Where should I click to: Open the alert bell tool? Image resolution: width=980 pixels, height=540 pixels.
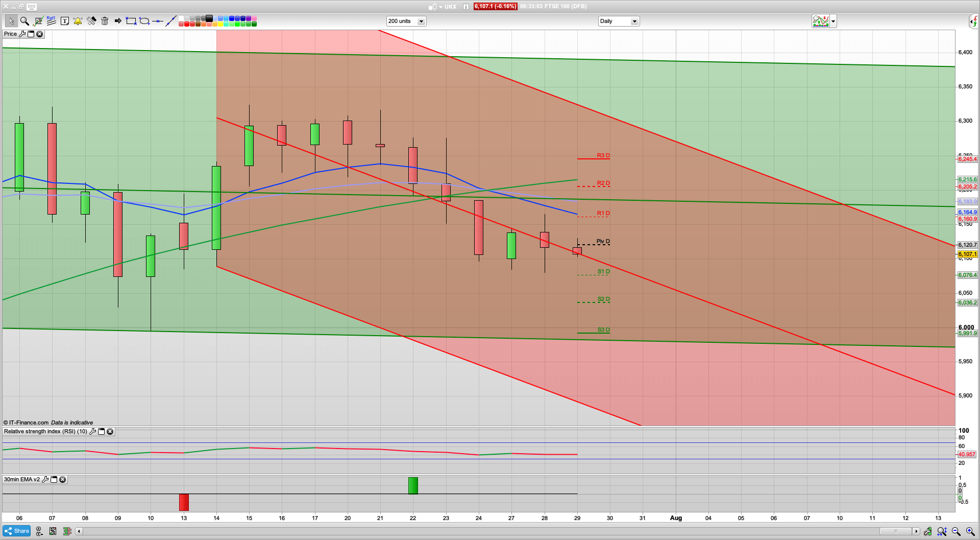tap(78, 21)
